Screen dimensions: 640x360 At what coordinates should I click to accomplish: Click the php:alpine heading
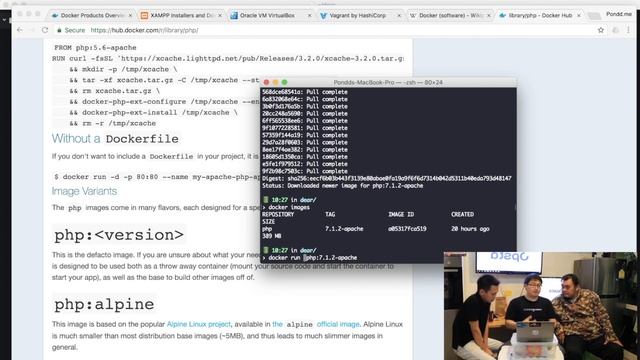(x=104, y=304)
